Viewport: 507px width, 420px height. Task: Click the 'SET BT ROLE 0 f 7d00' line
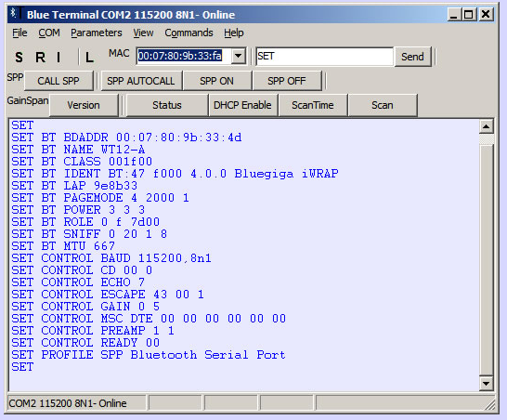pyautogui.click(x=85, y=222)
